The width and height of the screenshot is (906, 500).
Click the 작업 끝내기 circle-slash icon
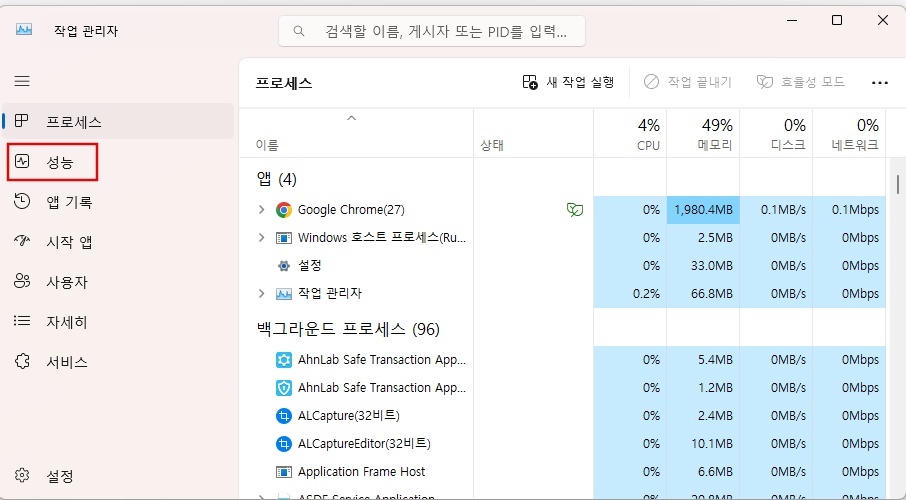651,82
